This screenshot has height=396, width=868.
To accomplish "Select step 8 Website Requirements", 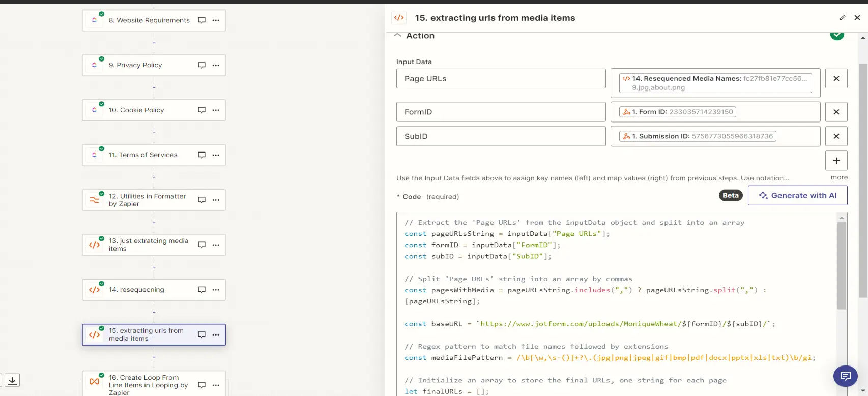I will coord(154,20).
